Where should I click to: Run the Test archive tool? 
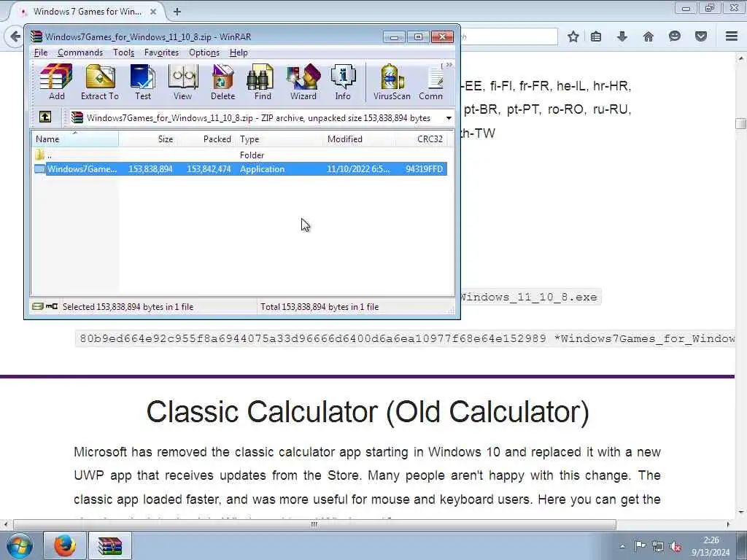(142, 82)
